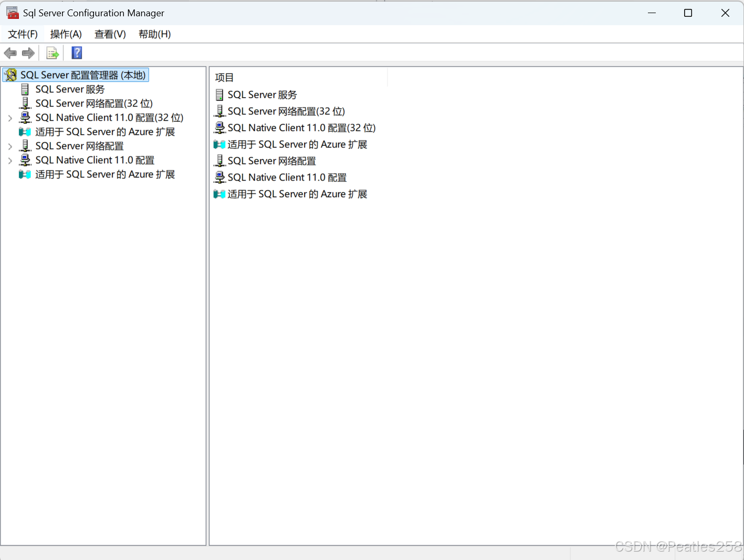Open the 操作(A) menu

coord(66,34)
